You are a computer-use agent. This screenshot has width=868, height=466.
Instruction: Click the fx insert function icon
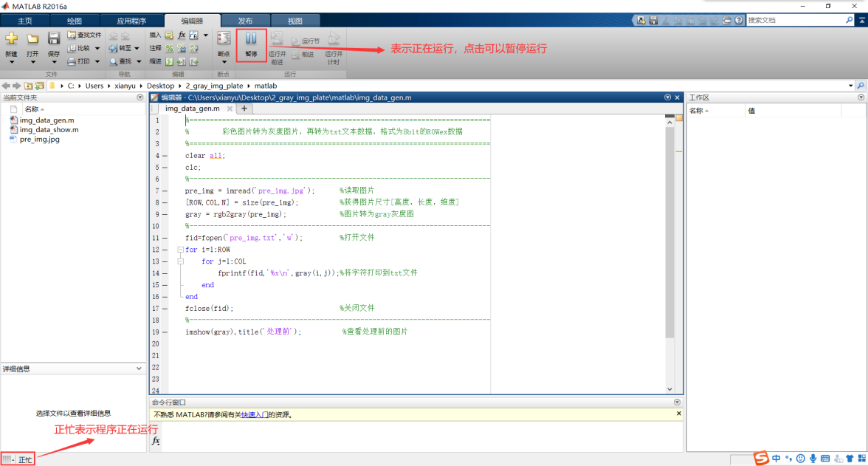click(x=182, y=35)
